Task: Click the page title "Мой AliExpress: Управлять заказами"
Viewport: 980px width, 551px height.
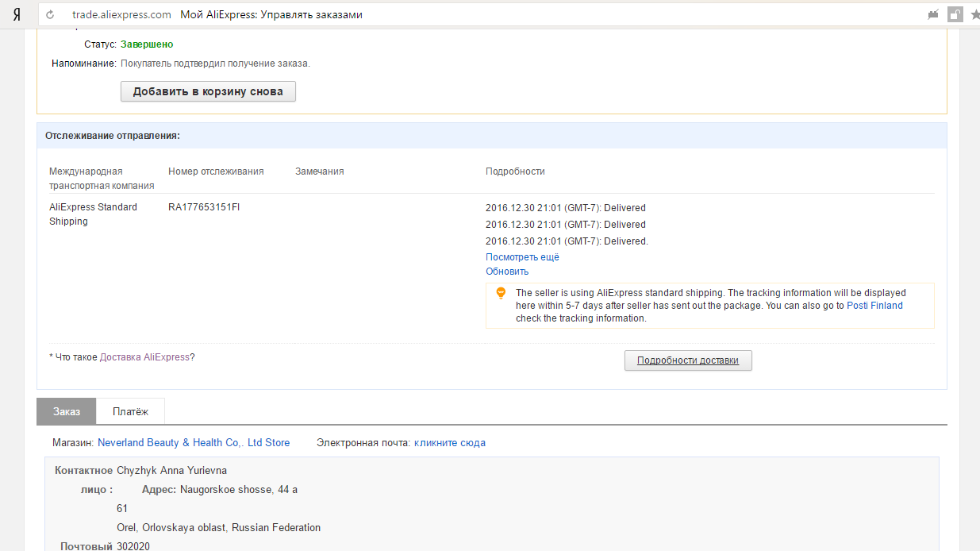Action: [x=271, y=14]
